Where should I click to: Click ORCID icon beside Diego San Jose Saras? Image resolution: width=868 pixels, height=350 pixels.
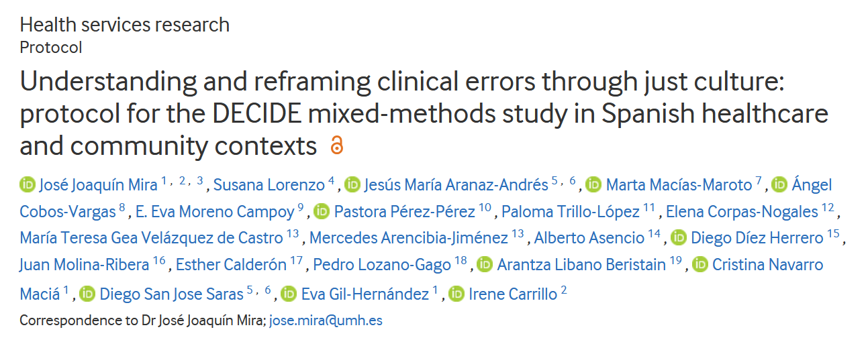(x=87, y=294)
